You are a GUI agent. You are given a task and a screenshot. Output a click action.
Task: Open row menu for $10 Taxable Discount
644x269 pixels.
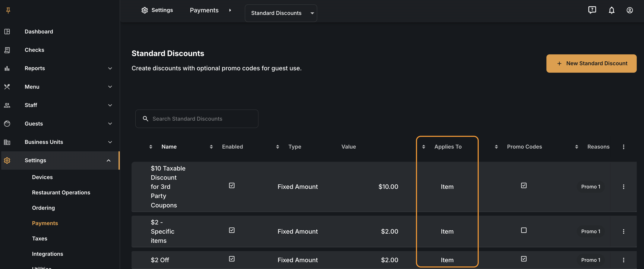(x=624, y=187)
